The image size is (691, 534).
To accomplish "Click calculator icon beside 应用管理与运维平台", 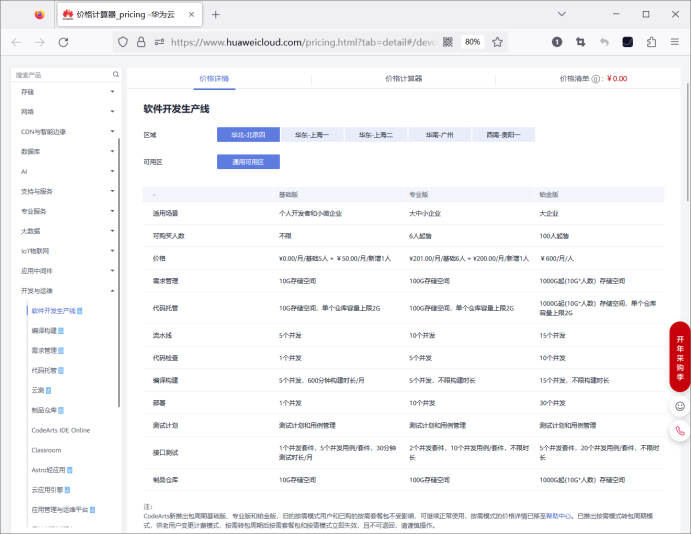I will pos(93,510).
